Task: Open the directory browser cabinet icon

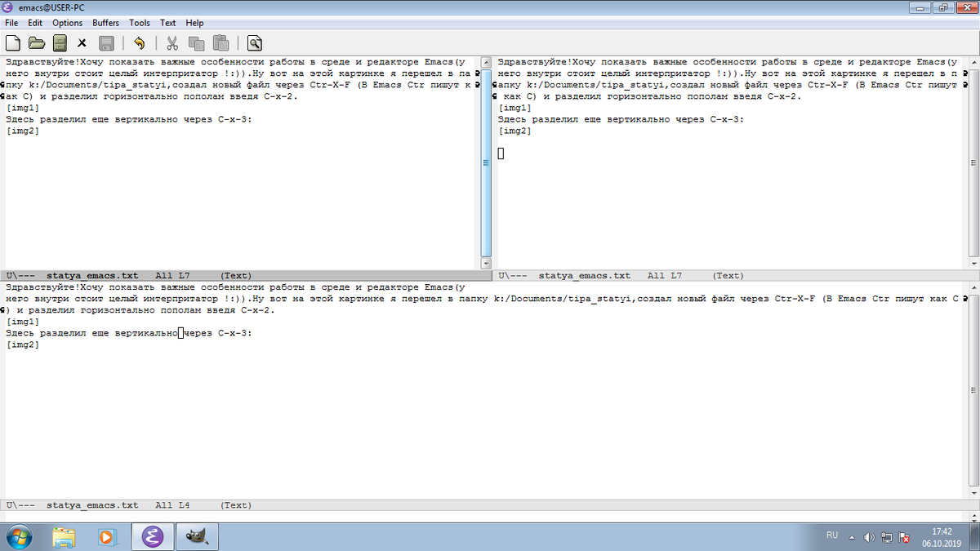Action: pyautogui.click(x=60, y=43)
